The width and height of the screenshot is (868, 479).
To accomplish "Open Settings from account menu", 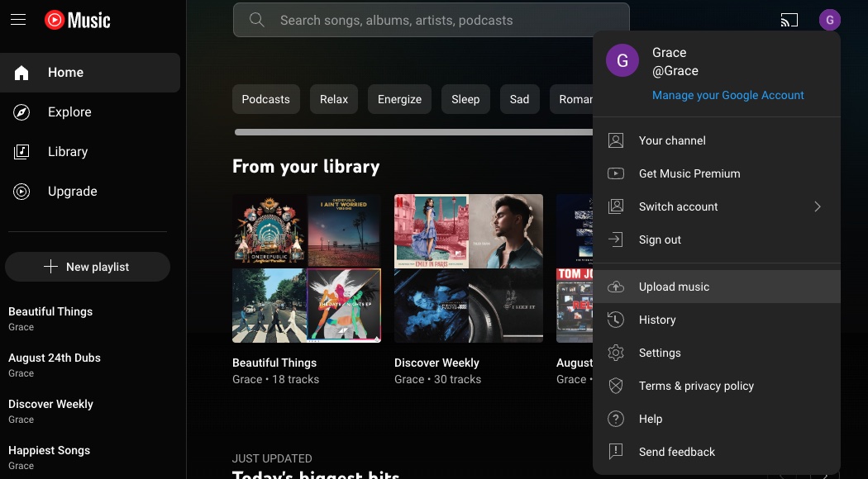I will click(717, 353).
